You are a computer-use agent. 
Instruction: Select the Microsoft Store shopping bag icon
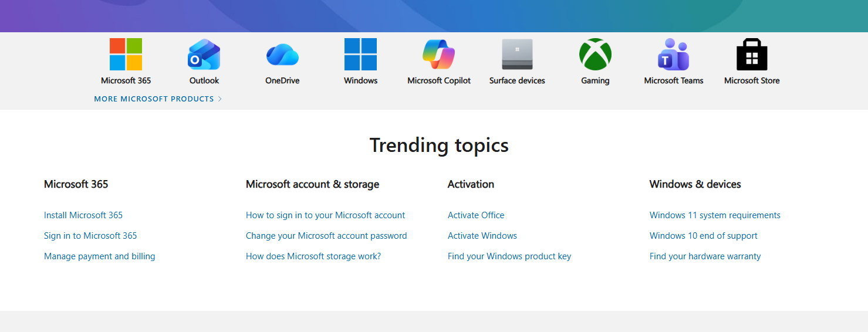coord(752,55)
